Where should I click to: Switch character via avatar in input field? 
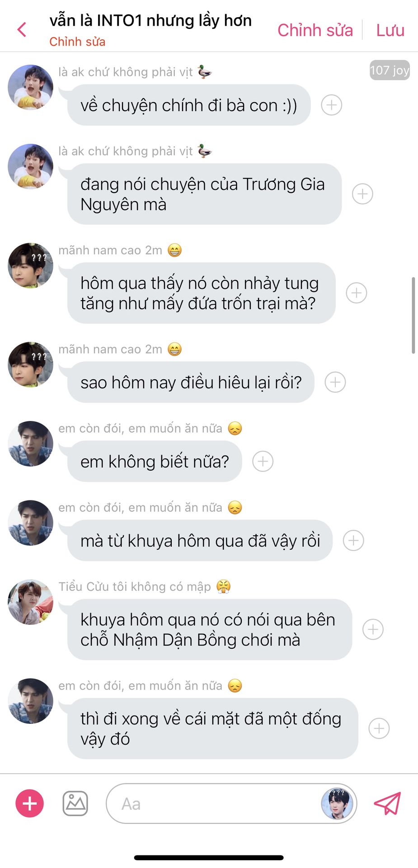[337, 804]
